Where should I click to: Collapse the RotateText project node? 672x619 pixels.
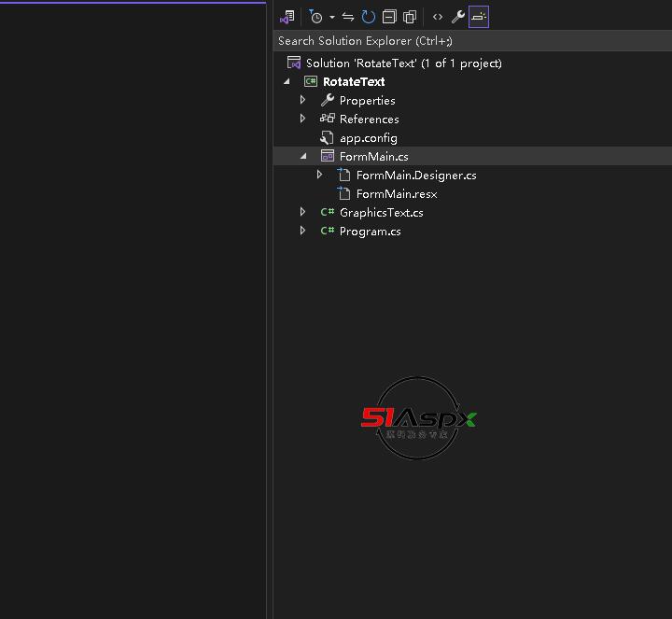[x=287, y=81]
